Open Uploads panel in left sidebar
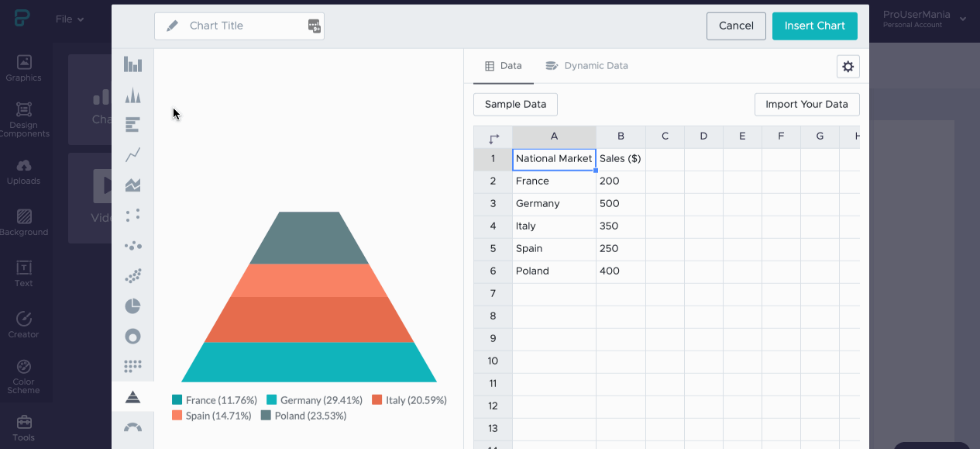The image size is (980, 449). pyautogui.click(x=24, y=171)
